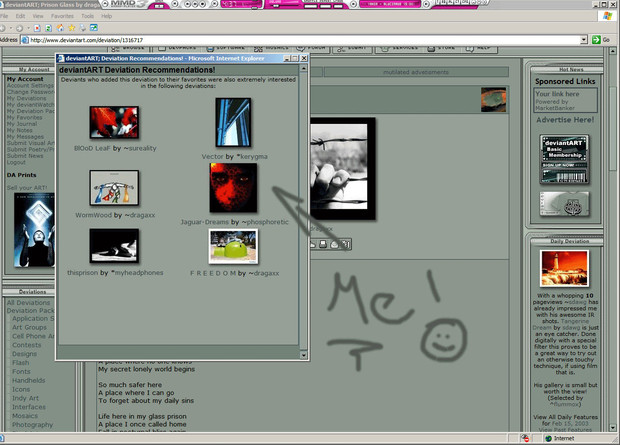Image resolution: width=620 pixels, height=445 pixels.
Task: Click All Deviations link in sidebar
Action: [28, 303]
